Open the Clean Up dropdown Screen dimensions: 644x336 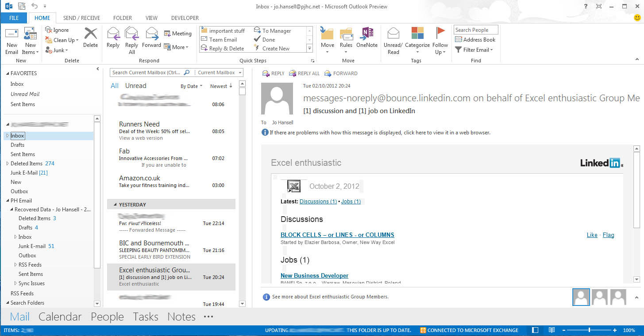pyautogui.click(x=62, y=40)
